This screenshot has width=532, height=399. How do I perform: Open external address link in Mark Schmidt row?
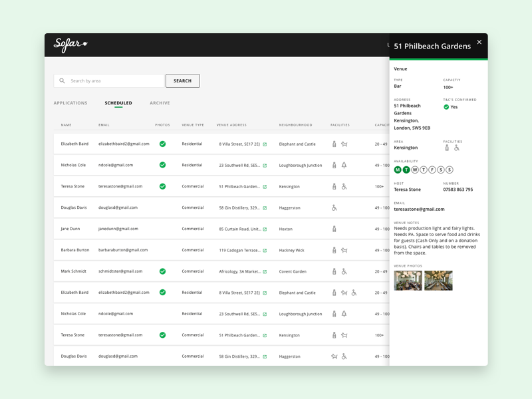point(265,272)
